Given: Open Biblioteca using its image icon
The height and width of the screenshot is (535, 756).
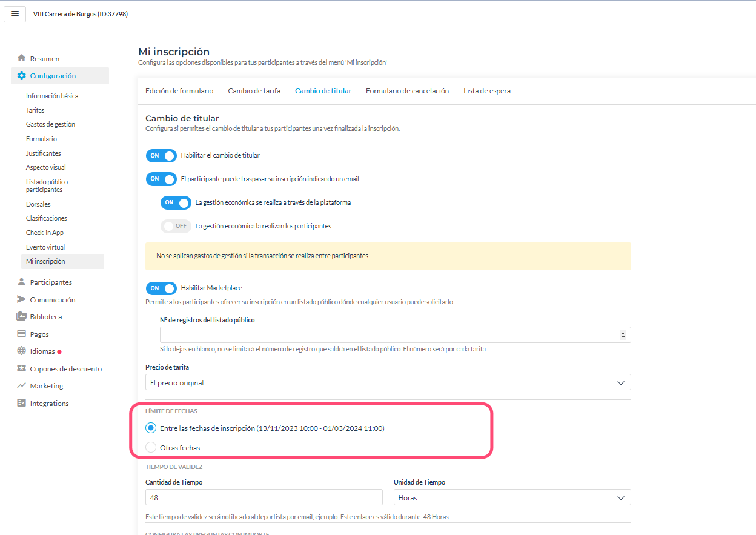Looking at the screenshot, I should [22, 316].
